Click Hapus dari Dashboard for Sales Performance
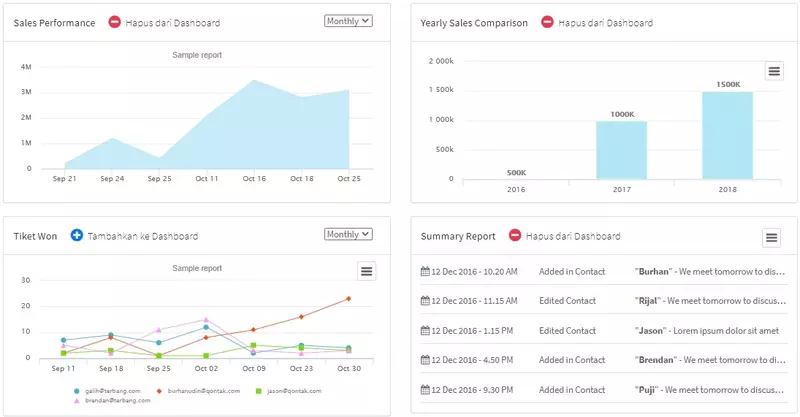 (173, 23)
